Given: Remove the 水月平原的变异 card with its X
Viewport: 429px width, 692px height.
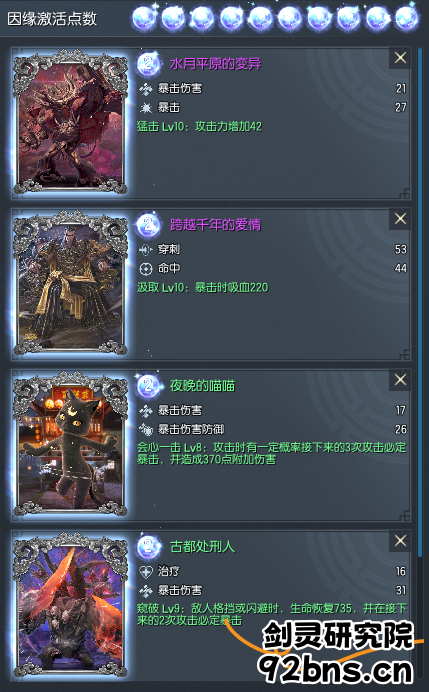Looking at the screenshot, I should pyautogui.click(x=400, y=57).
